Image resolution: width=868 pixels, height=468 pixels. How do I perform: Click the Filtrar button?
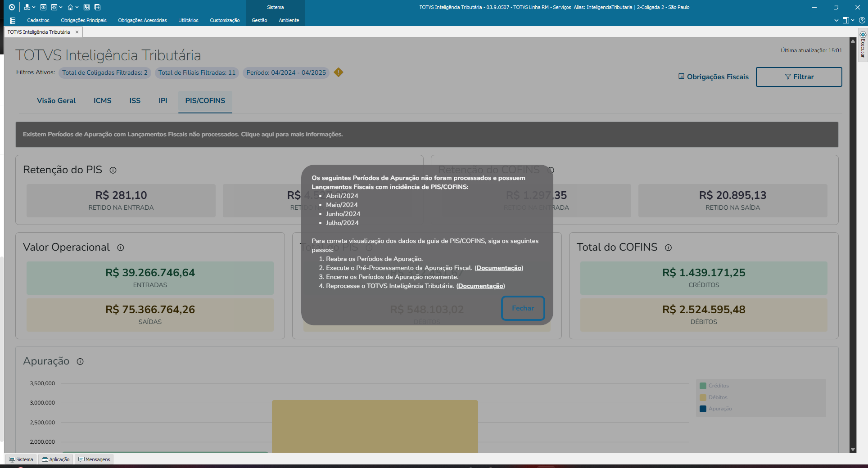pyautogui.click(x=799, y=77)
